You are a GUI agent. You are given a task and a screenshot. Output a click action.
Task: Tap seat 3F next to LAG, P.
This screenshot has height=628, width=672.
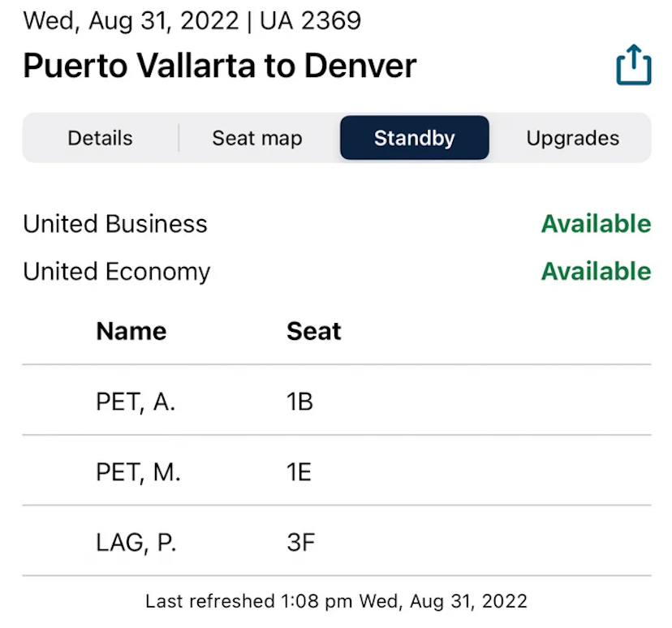(x=299, y=542)
